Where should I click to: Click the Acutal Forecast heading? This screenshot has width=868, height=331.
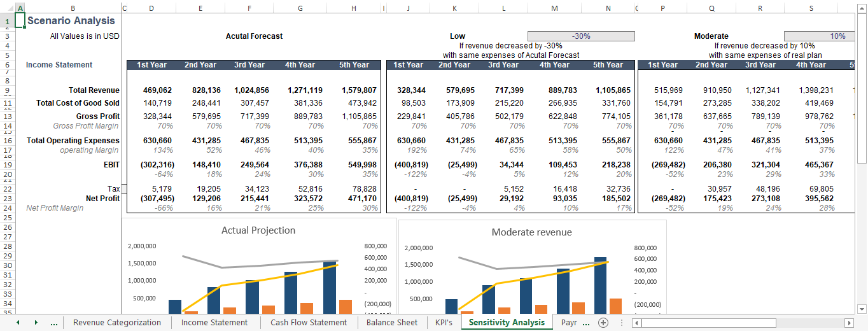(x=254, y=36)
